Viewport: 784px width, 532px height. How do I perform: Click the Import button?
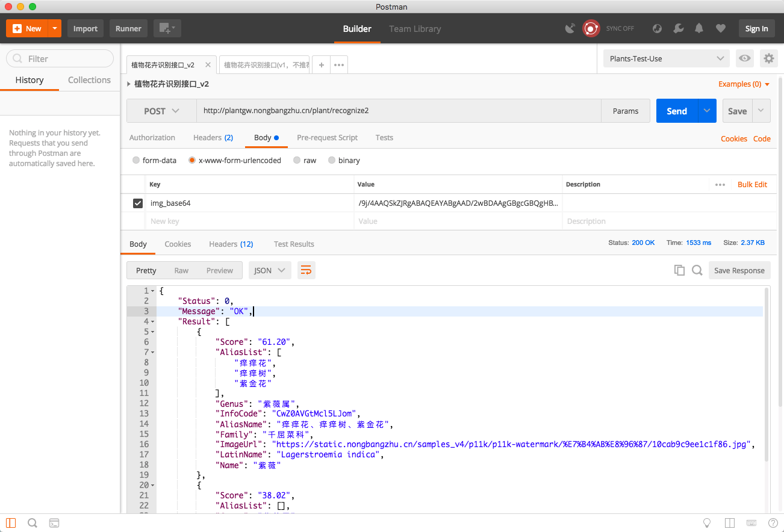pyautogui.click(x=86, y=28)
